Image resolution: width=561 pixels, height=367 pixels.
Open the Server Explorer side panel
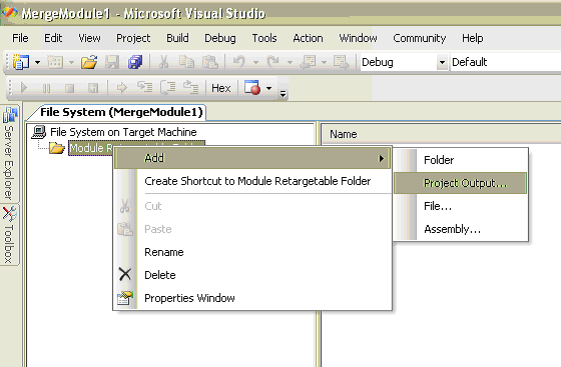(x=9, y=154)
